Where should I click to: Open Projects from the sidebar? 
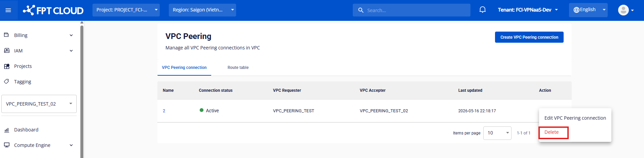[23, 66]
